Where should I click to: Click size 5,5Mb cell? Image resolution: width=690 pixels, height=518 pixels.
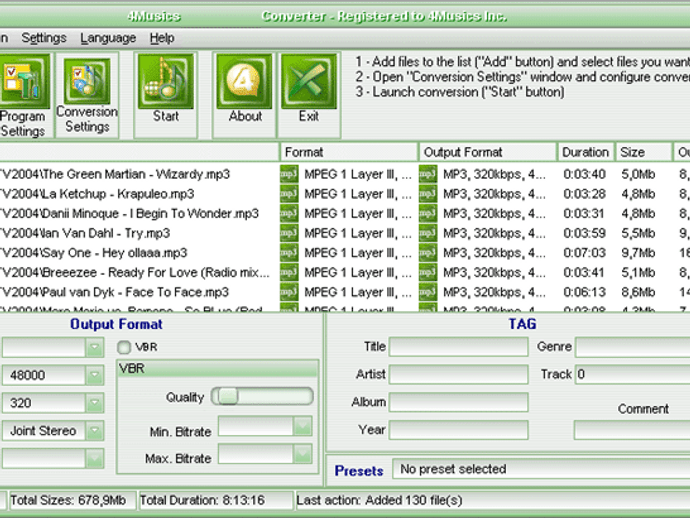pos(638,233)
